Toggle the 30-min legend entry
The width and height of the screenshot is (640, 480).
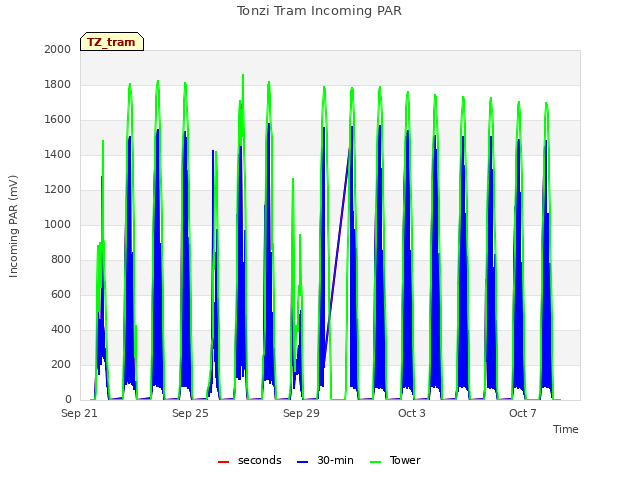click(x=325, y=460)
